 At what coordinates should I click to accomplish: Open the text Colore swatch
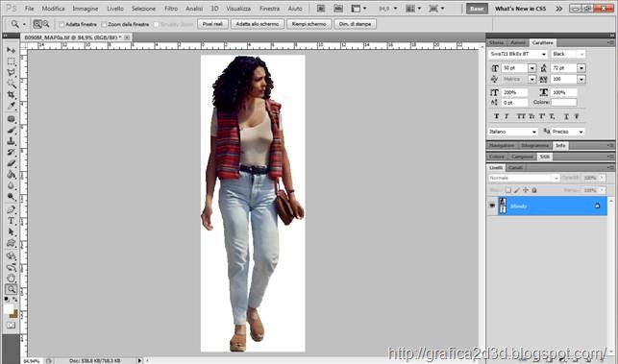(x=563, y=102)
